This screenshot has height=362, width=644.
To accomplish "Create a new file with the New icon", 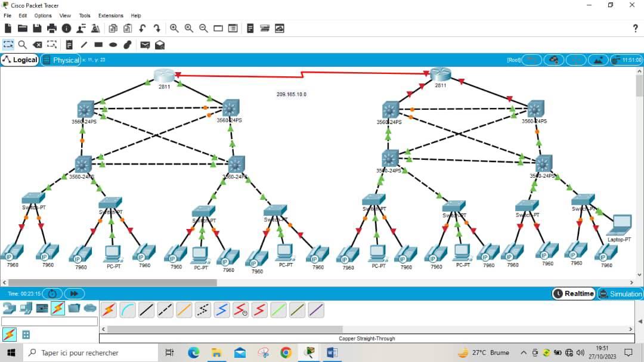I will [x=8, y=29].
